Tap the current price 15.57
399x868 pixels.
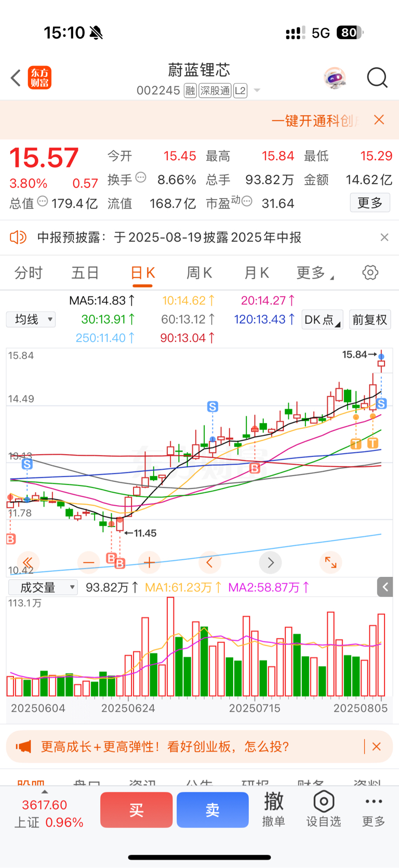click(44, 157)
